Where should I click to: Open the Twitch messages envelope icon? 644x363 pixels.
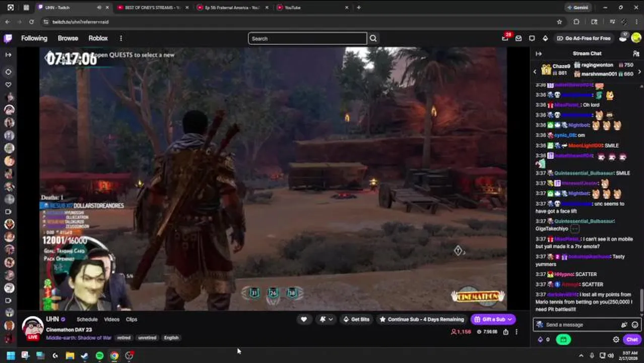point(519,38)
